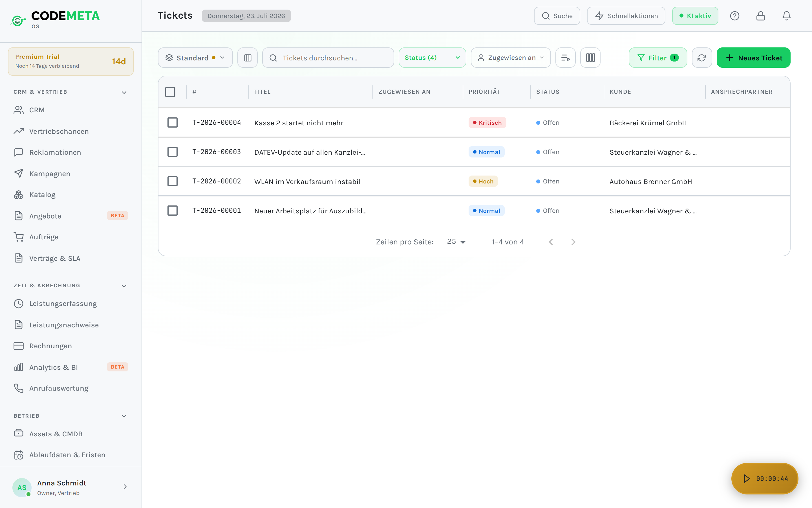Check ticket T-2026-00004 checkbox

pyautogui.click(x=173, y=122)
